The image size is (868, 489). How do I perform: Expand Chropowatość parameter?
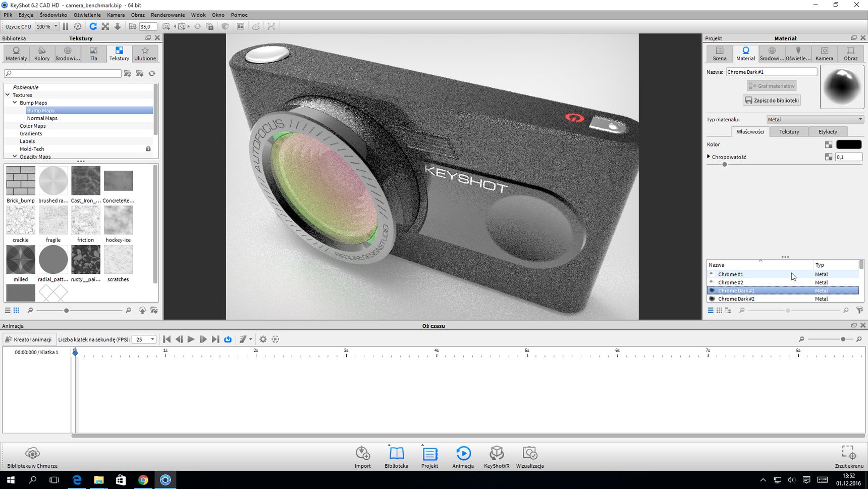coord(709,157)
